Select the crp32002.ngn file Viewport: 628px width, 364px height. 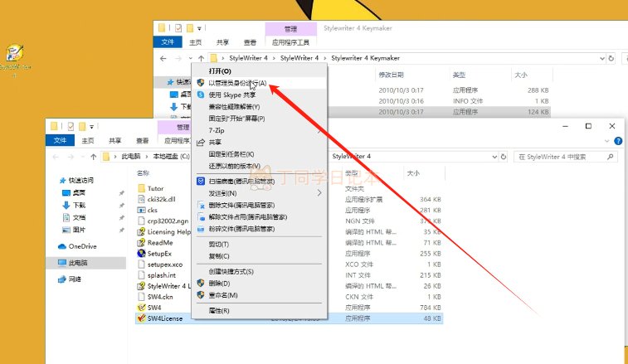168,221
